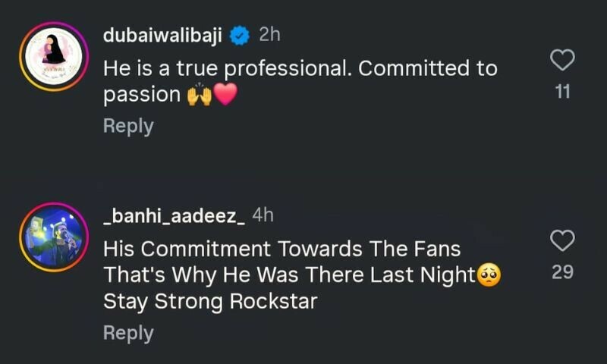View the 11 likes on first comment
607x364 pixels.
click(562, 93)
